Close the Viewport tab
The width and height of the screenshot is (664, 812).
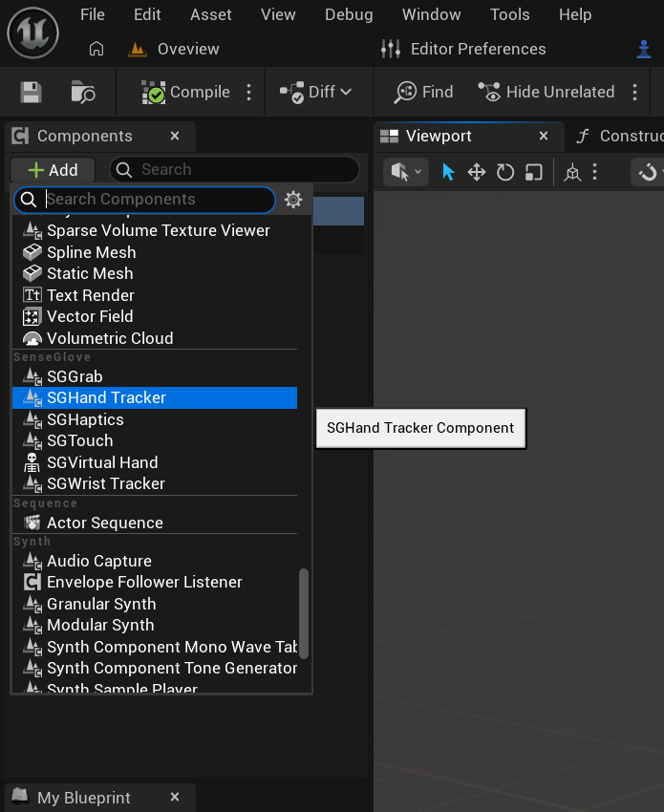click(544, 136)
